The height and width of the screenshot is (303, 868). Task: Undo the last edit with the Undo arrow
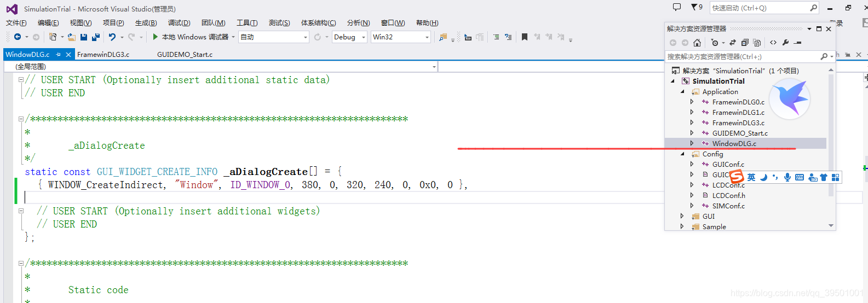pos(112,37)
